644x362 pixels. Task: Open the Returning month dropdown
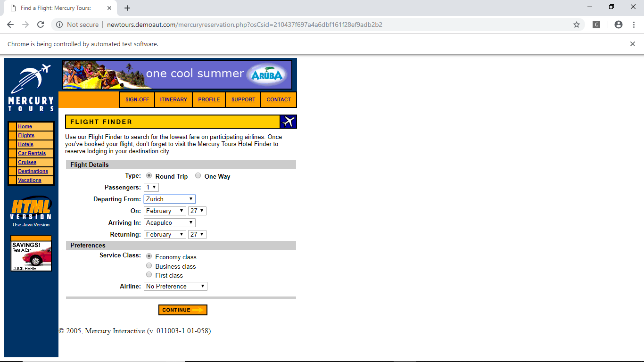[165, 234]
